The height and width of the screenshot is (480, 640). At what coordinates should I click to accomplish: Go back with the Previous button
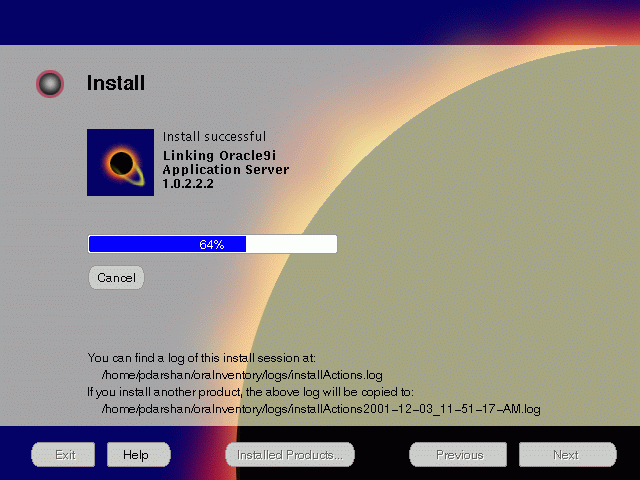click(x=458, y=455)
